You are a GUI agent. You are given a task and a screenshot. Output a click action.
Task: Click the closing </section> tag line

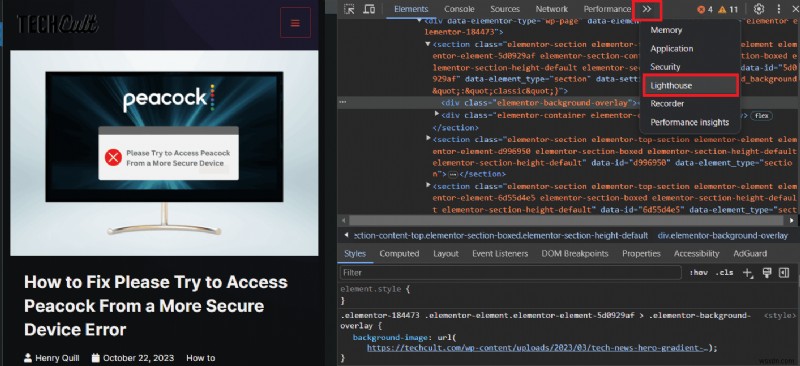pyautogui.click(x=456, y=127)
